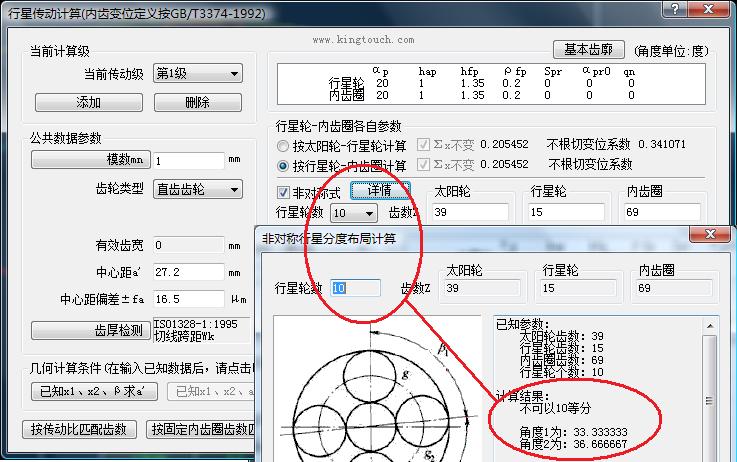Click the 中心距a' field with 27.2

point(189,272)
